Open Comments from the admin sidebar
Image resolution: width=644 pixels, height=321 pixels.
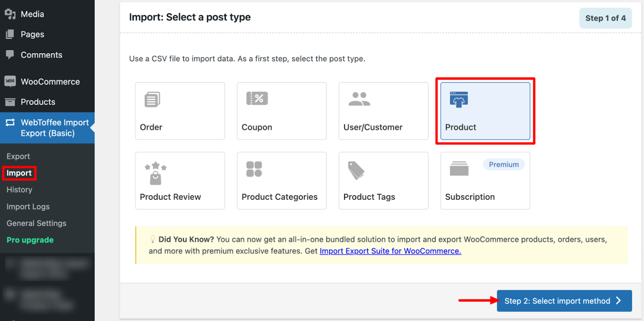tap(41, 55)
